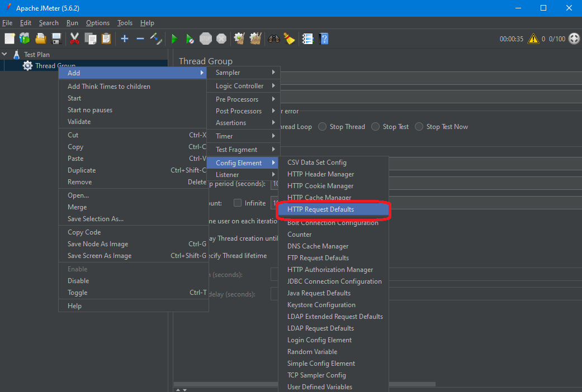Click the Start no pauses icon
The width and height of the screenshot is (582, 392).
click(190, 39)
